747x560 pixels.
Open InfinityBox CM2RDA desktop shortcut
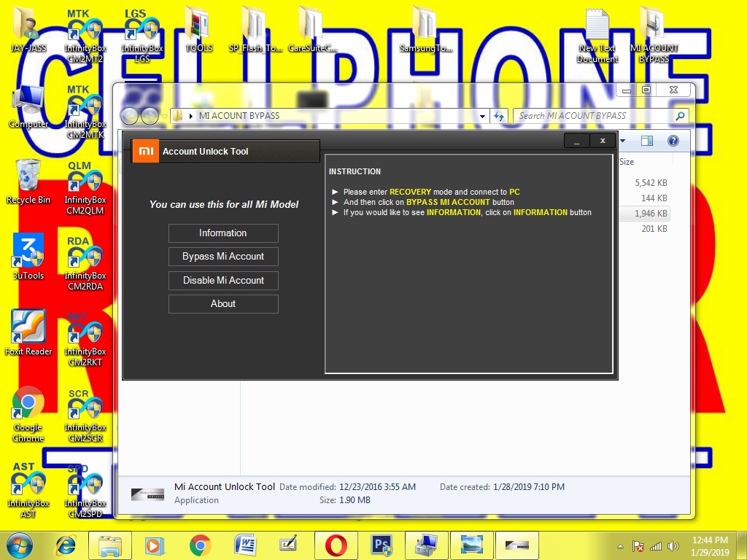click(85, 263)
